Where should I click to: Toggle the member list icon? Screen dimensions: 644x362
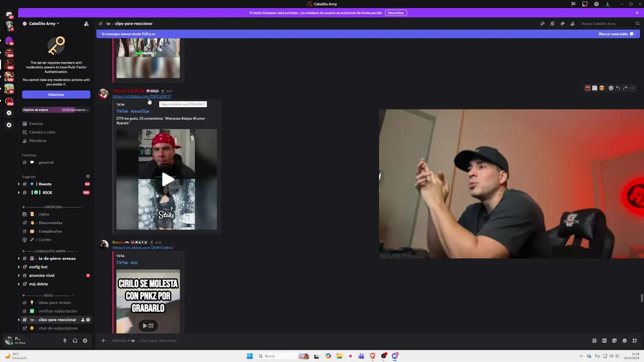pyautogui.click(x=572, y=24)
